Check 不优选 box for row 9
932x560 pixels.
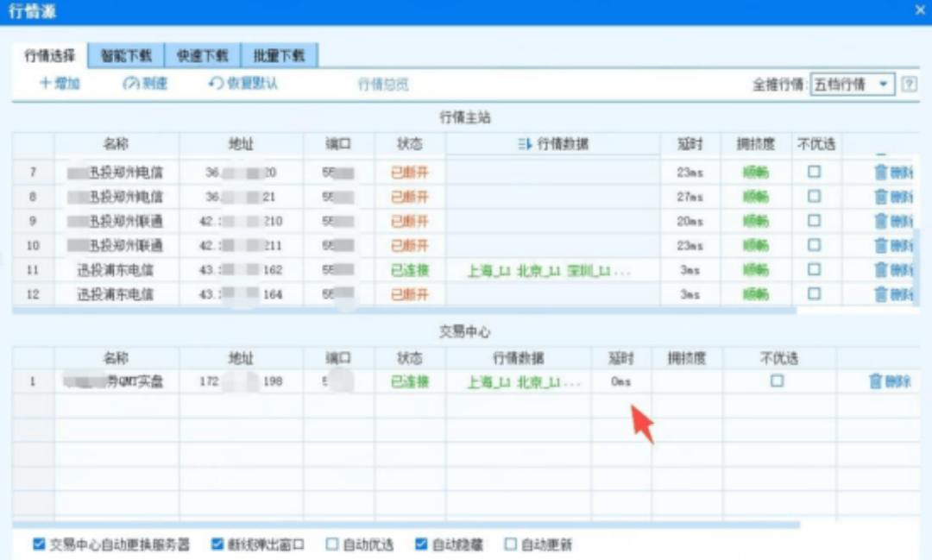tap(814, 221)
